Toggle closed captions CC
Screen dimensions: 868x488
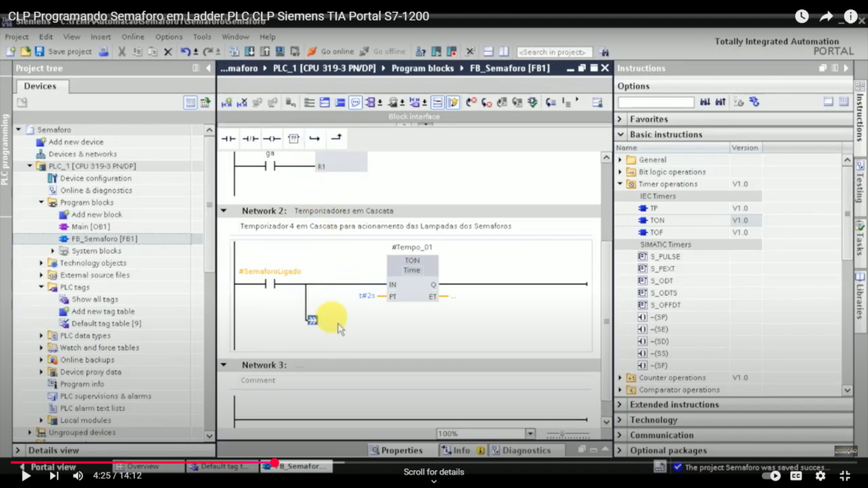click(x=796, y=476)
